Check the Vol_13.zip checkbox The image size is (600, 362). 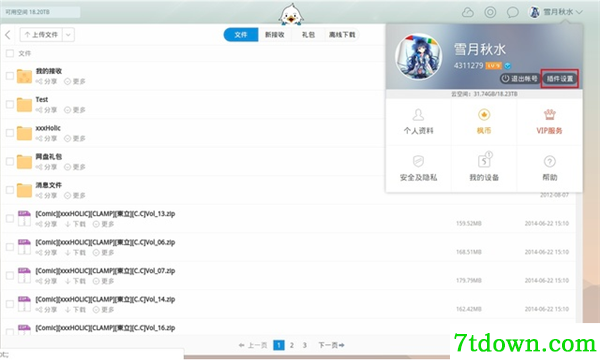pos(10,219)
